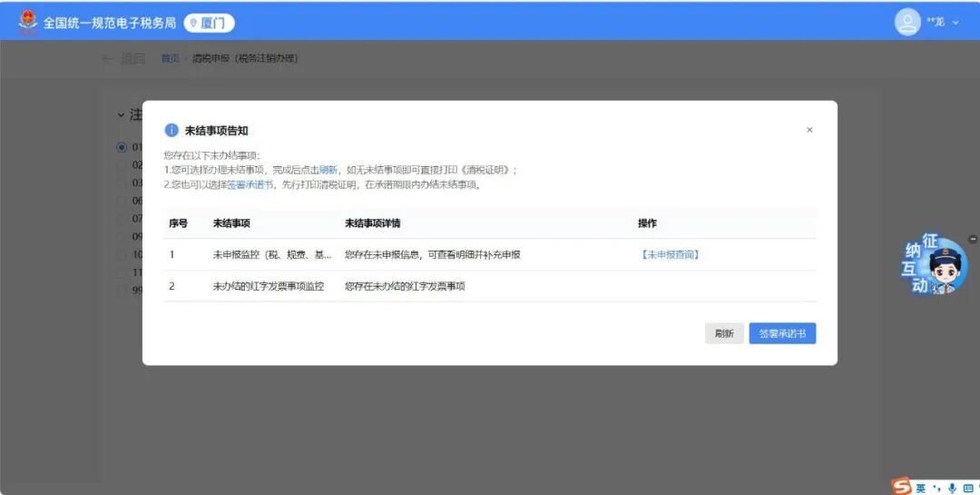Click the 您存在未办结的红字发票事项 detail cell
The image size is (980, 495).
(405, 286)
